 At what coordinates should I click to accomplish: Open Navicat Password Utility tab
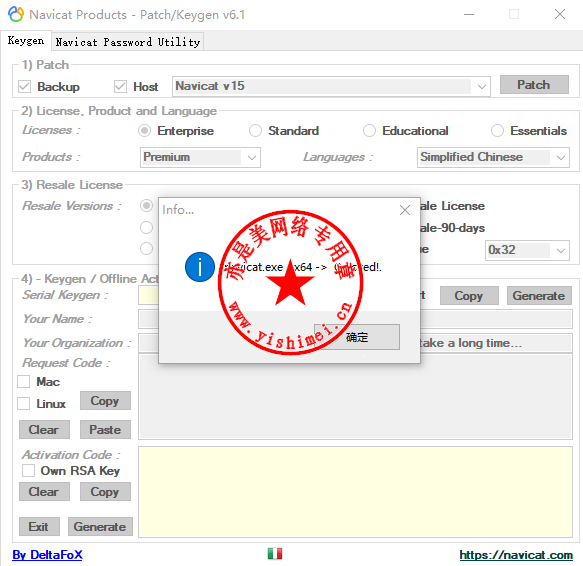click(128, 42)
